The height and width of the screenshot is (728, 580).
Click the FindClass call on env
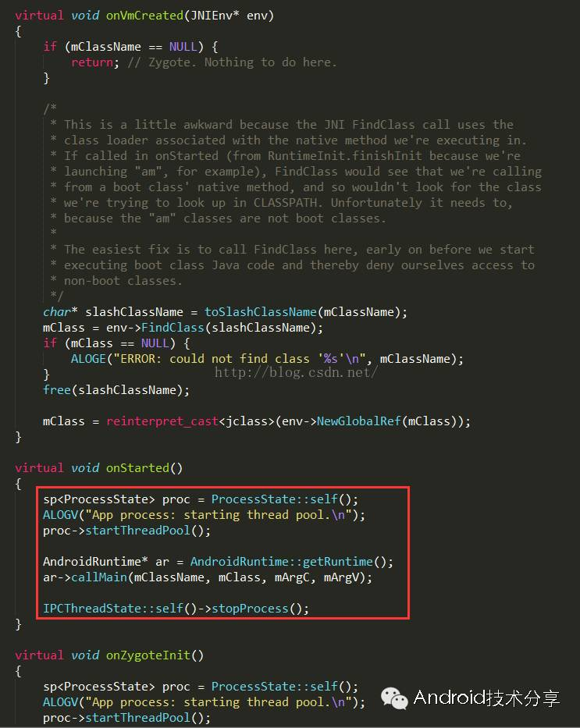pyautogui.click(x=173, y=327)
